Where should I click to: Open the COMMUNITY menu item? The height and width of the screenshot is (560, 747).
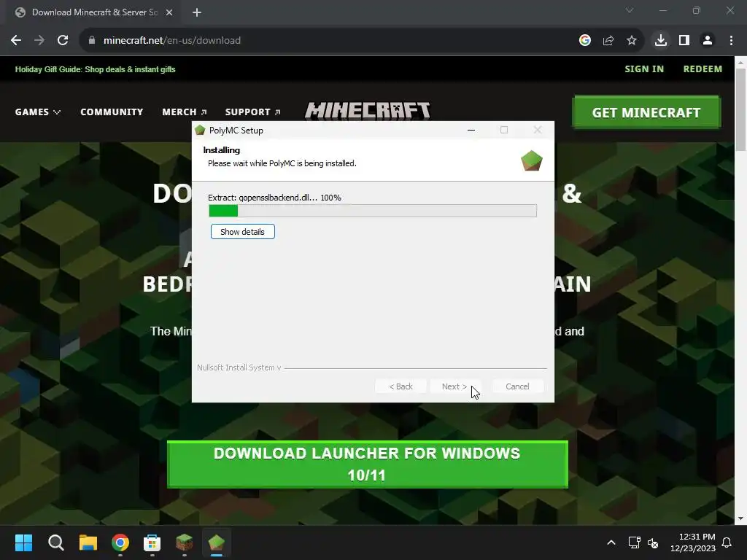click(x=112, y=112)
